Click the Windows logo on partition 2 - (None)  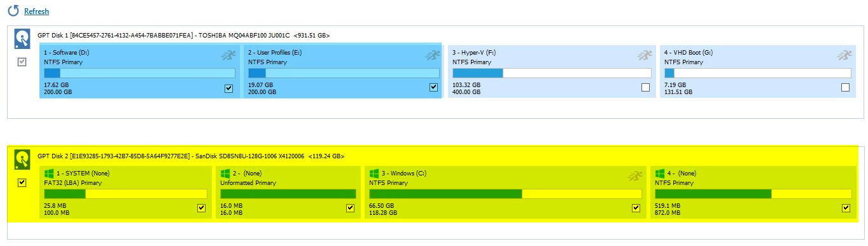pyautogui.click(x=225, y=173)
